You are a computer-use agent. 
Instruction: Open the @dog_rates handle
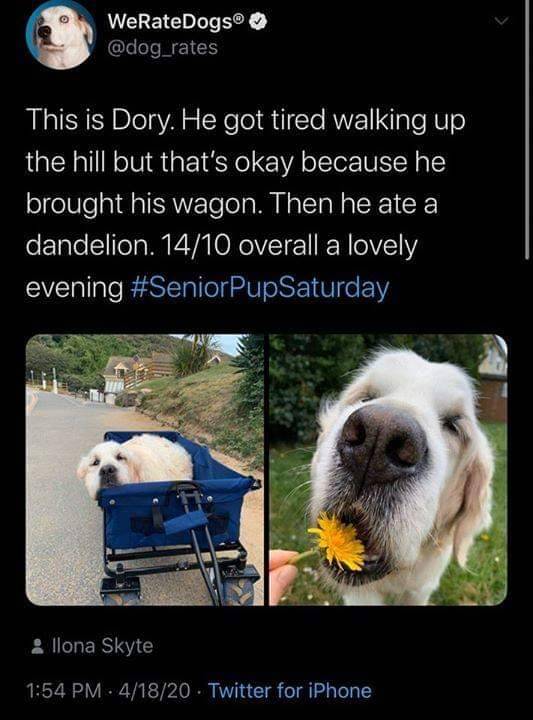pos(162,47)
